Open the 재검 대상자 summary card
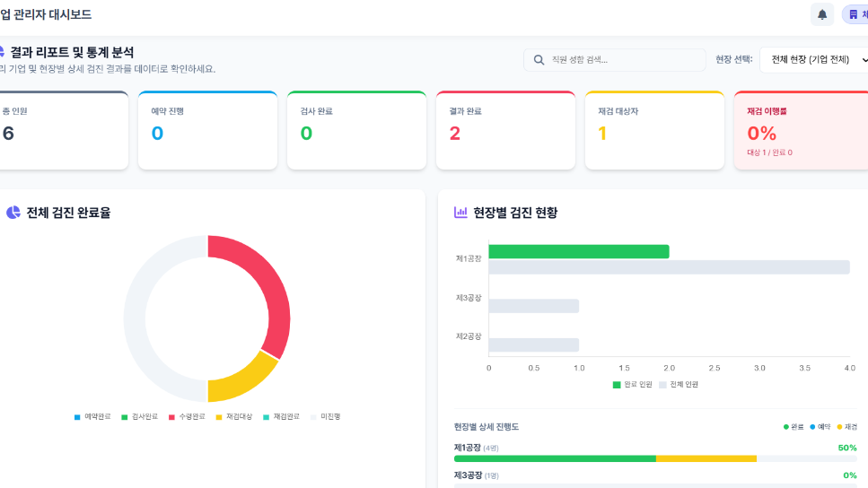868x488 pixels. (x=653, y=130)
